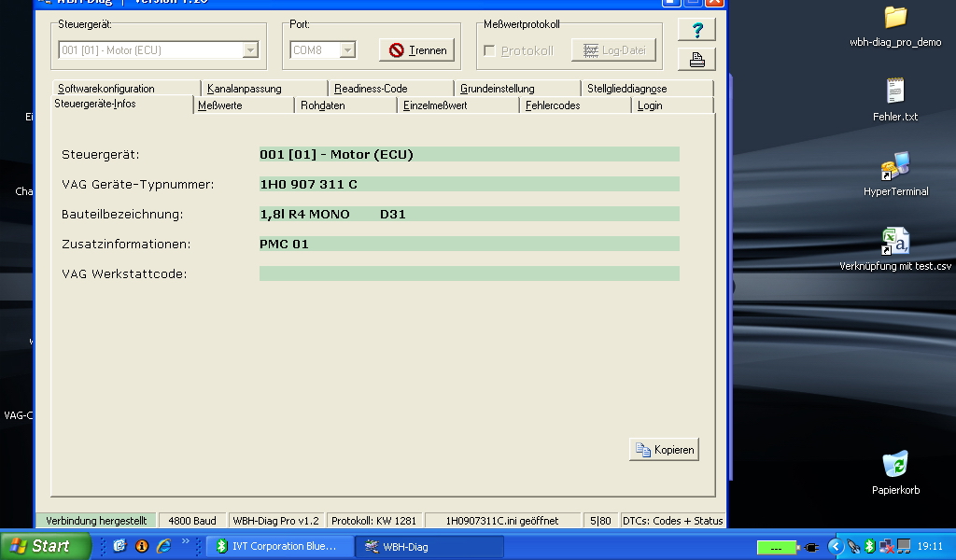Open the Papierkorb recycle bin
Screen dimensions: 956x560
point(895,473)
